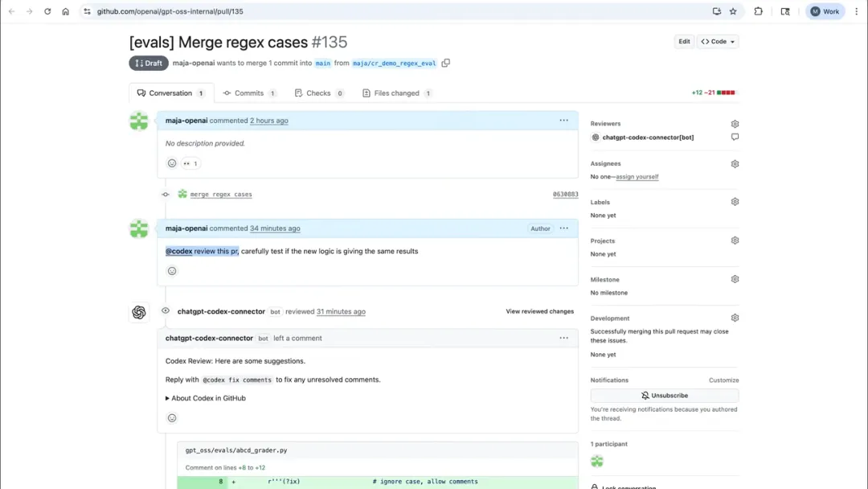Switch to the Checks tab
Image resolution: width=868 pixels, height=489 pixels.
tap(319, 93)
